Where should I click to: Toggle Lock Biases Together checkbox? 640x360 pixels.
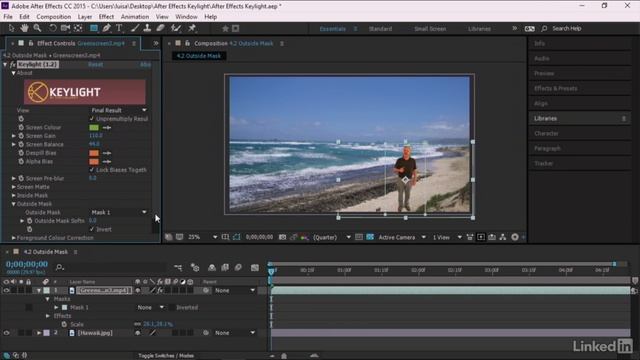tap(91, 170)
